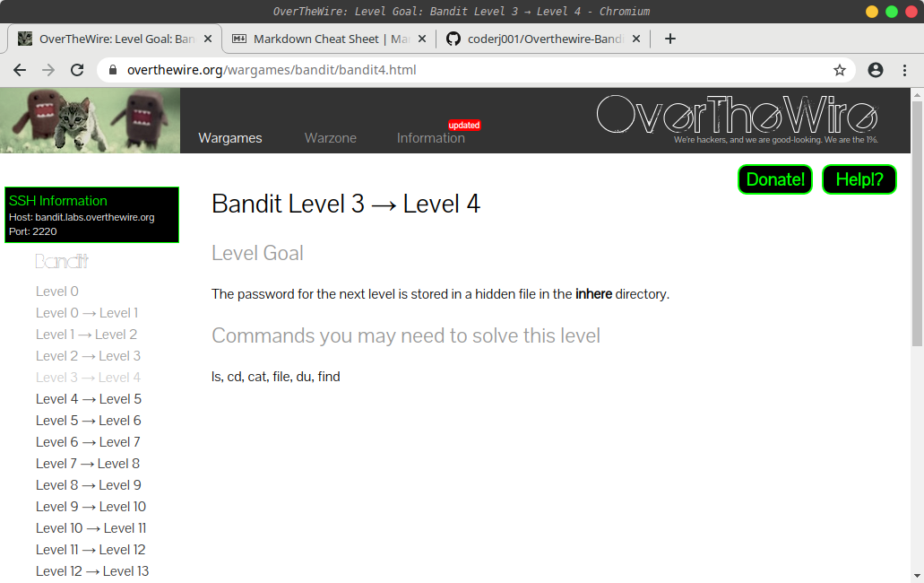Click the Bandit Level 3 → Level 4 heading
Image resolution: width=924 pixels, height=583 pixels.
[x=346, y=204]
